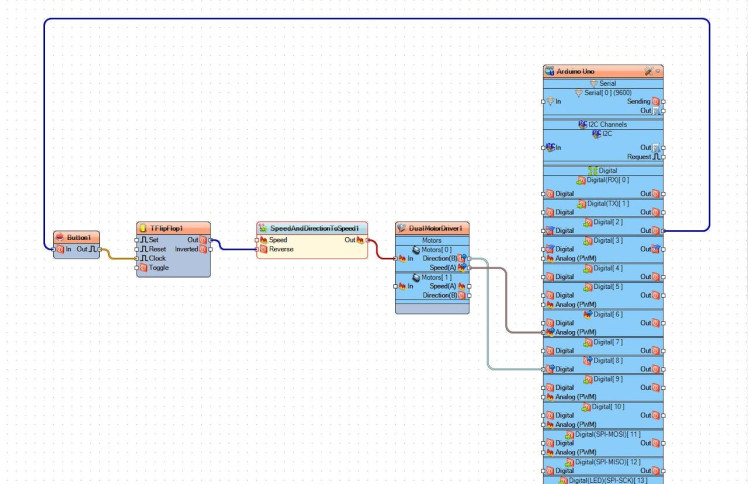Click the SpeedAndDirectionToSpeed1 Out pin icon
748x484 pixels.
click(360, 240)
